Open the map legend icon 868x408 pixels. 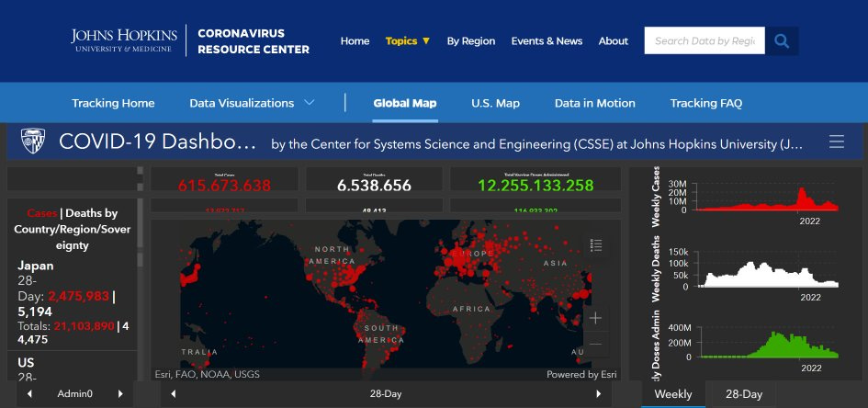pyautogui.click(x=595, y=245)
